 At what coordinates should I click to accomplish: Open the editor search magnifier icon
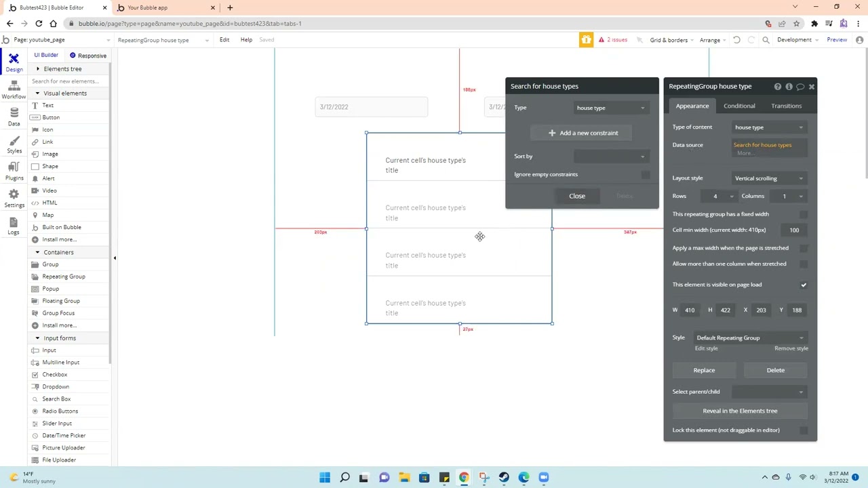766,40
